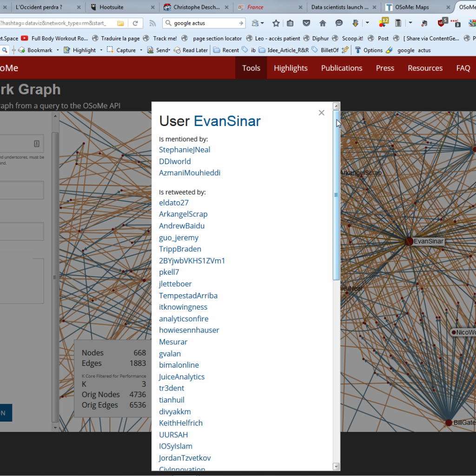This screenshot has width=476, height=476.
Task: Save the page to Pocket
Action: pos(307,23)
